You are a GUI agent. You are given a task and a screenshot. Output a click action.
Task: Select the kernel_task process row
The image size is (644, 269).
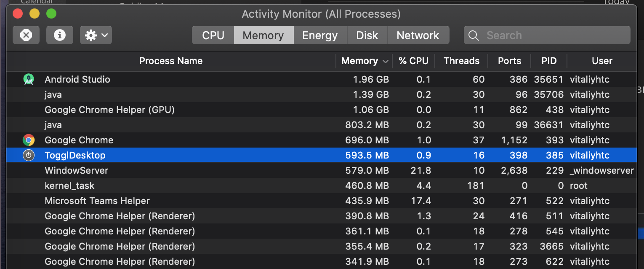[322, 186]
